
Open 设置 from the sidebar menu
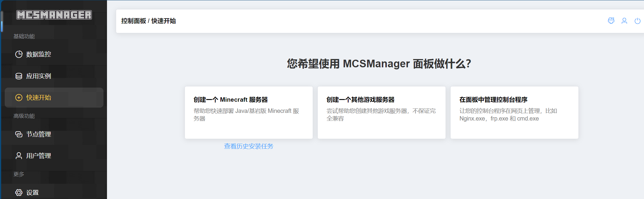33,193
